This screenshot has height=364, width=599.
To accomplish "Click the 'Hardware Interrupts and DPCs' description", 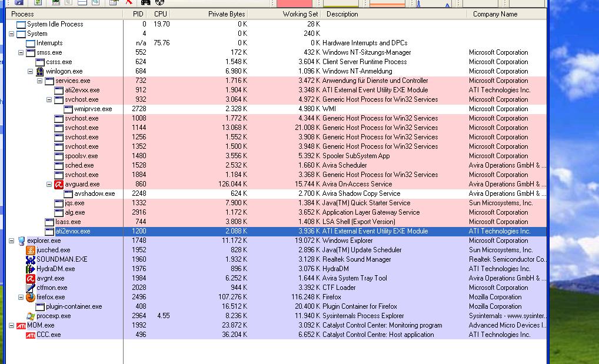I will [x=365, y=43].
